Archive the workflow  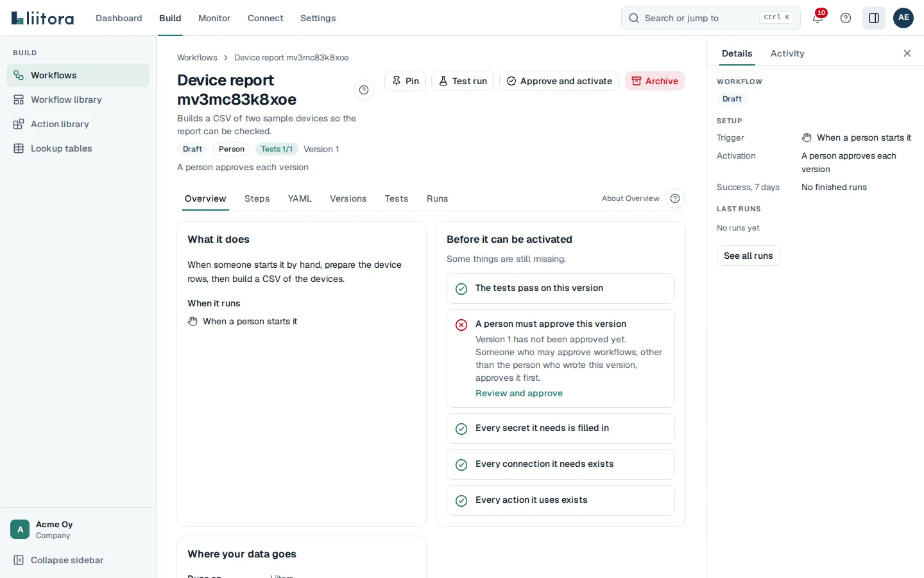(x=654, y=81)
